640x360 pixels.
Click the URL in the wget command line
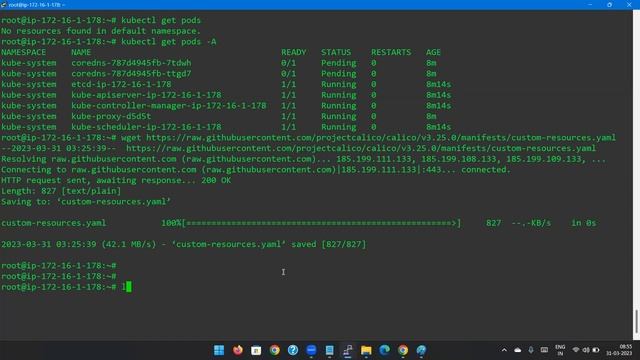(x=381, y=138)
